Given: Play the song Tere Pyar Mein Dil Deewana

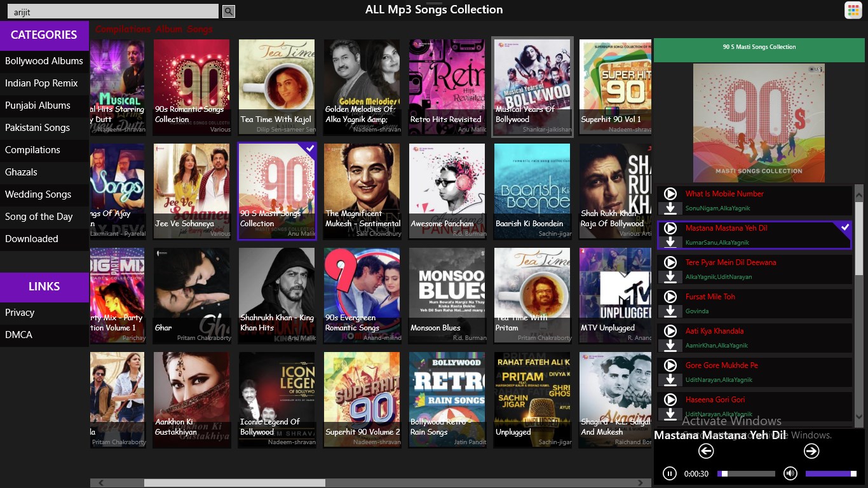Looking at the screenshot, I should (x=670, y=262).
